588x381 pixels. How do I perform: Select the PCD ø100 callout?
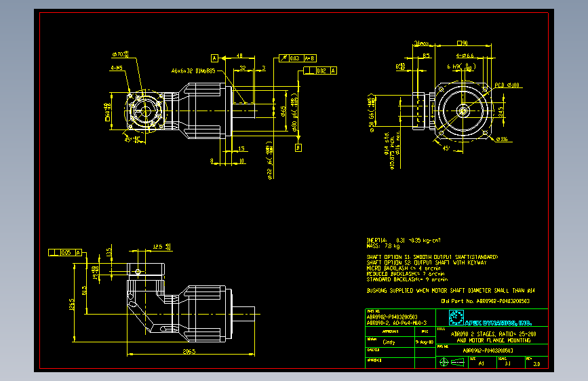pyautogui.click(x=507, y=85)
